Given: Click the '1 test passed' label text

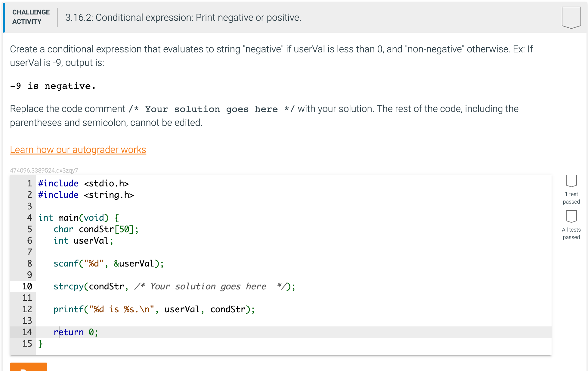Looking at the screenshot, I should coord(571,198).
